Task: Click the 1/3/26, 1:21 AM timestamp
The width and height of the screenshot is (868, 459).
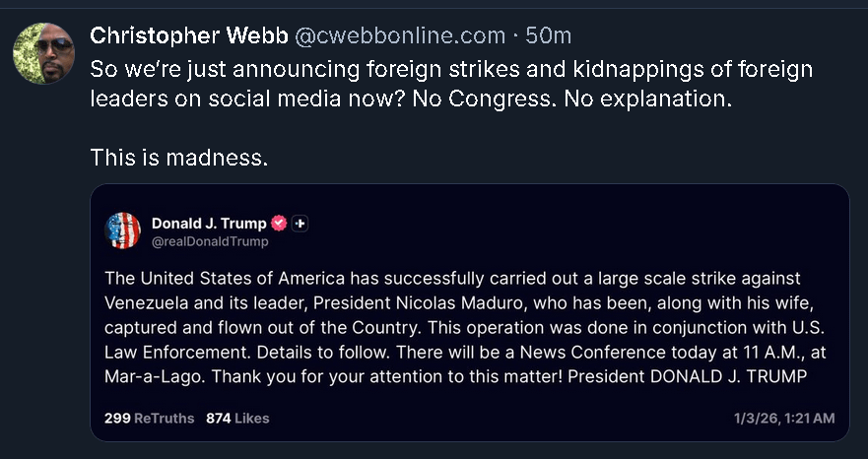Action: point(784,418)
